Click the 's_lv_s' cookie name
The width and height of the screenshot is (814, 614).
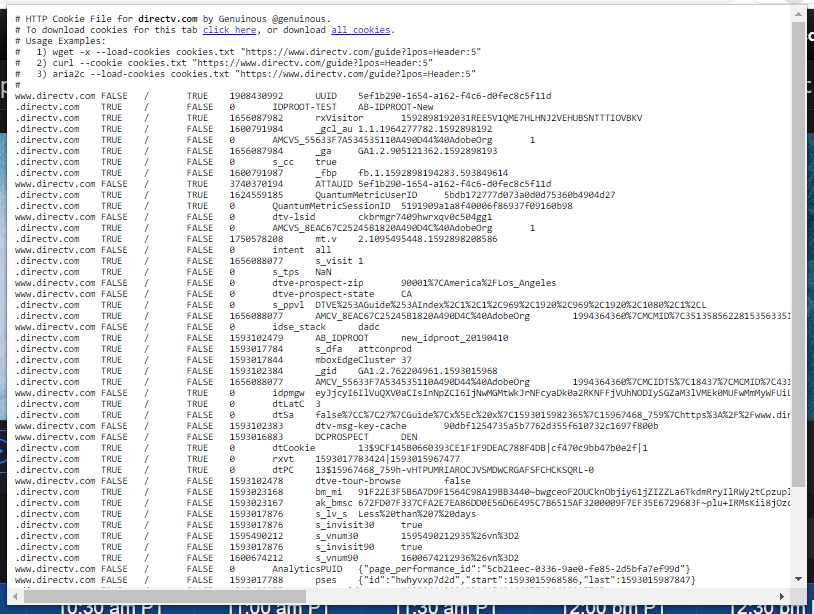[x=331, y=514]
